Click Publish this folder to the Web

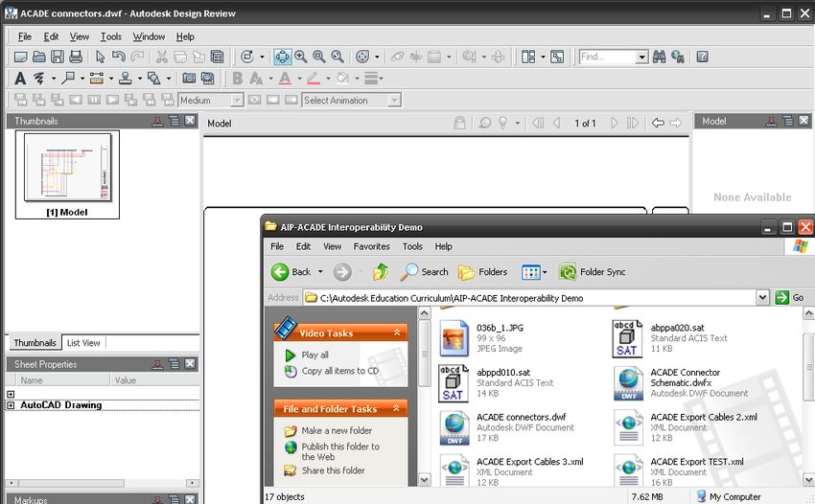pos(340,451)
